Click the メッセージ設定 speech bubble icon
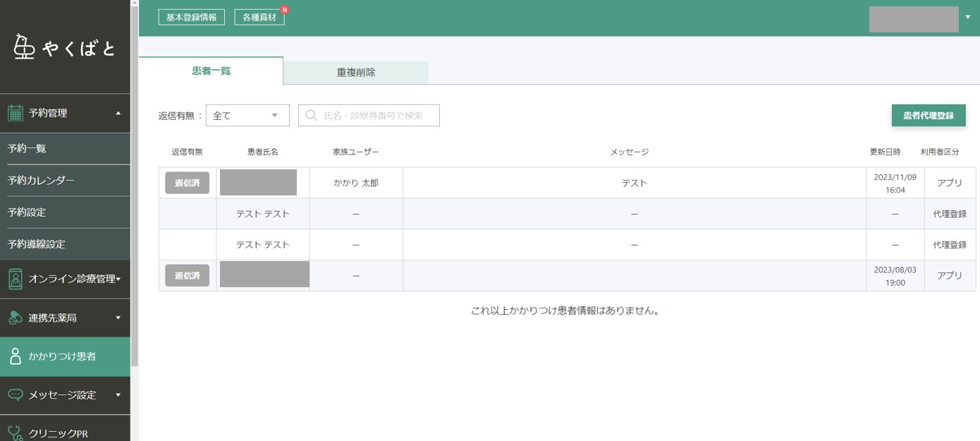This screenshot has width=980, height=441. pos(16,395)
